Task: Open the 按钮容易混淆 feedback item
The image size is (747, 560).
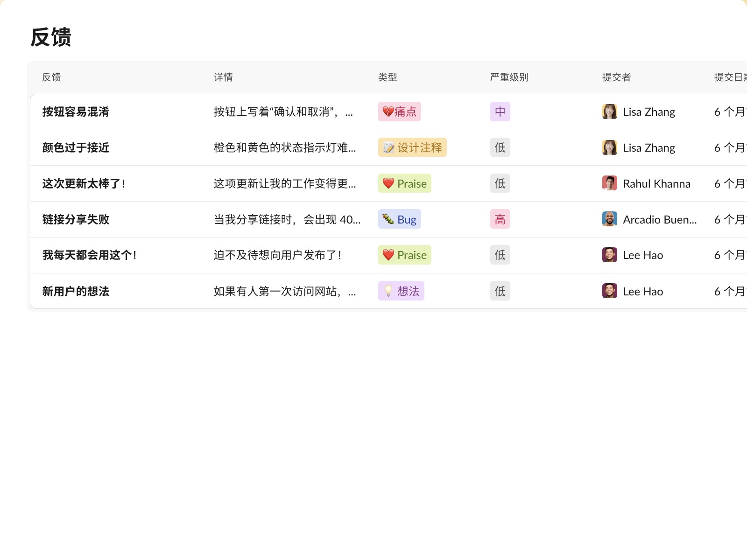Action: 76,112
